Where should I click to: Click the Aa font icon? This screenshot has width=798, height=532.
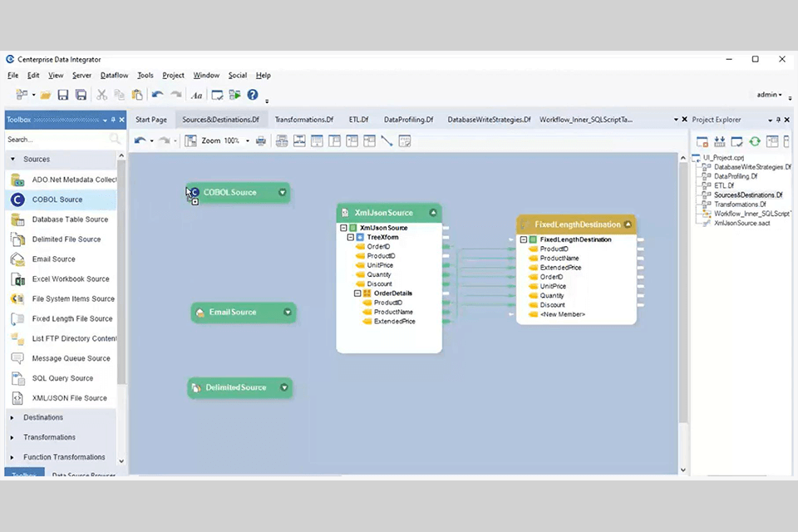196,96
